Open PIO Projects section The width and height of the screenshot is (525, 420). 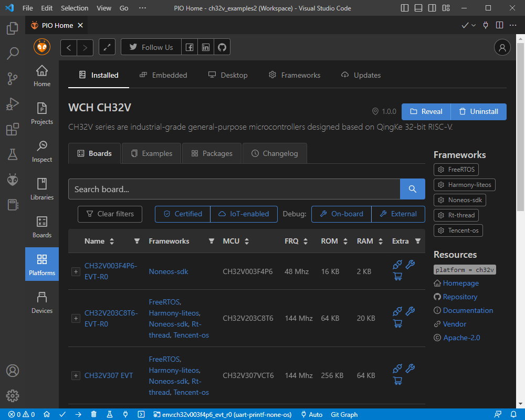(x=42, y=114)
